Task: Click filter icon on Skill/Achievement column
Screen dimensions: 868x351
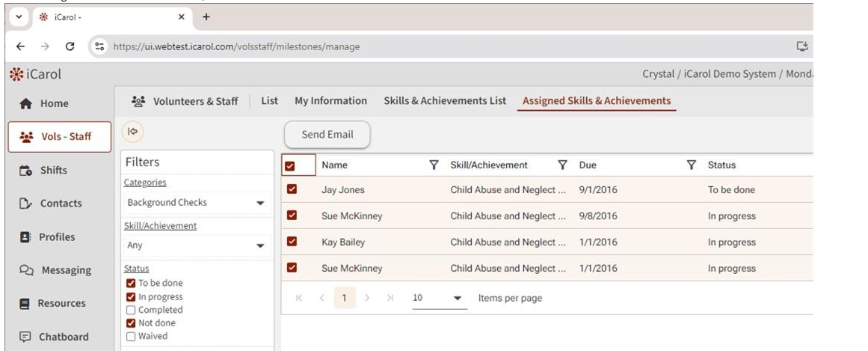Action: pyautogui.click(x=563, y=165)
